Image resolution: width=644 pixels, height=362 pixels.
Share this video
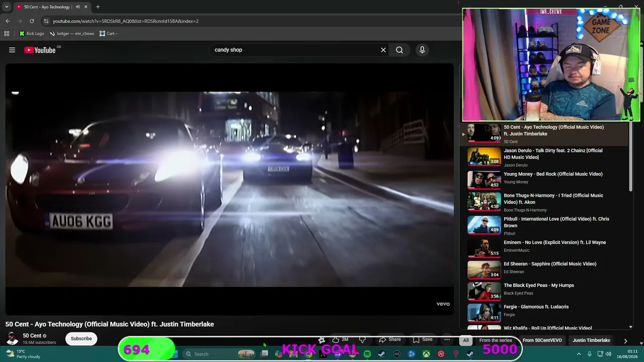point(389,339)
